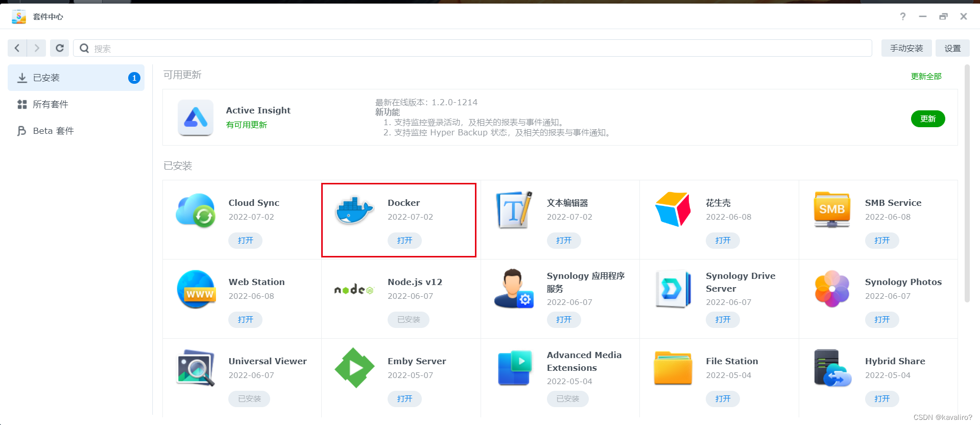
Task: Click the Synology Photos package name
Action: coord(903,282)
